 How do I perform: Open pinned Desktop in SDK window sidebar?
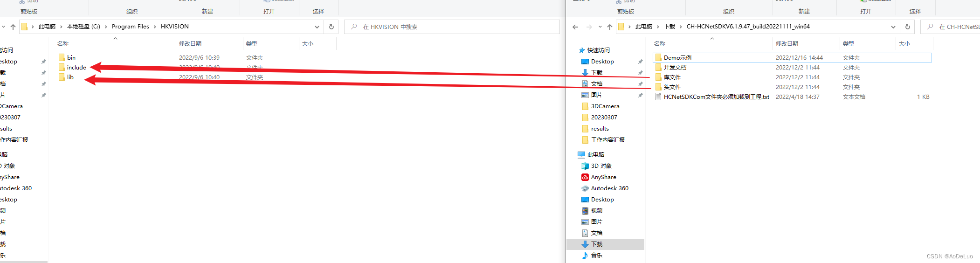point(602,61)
